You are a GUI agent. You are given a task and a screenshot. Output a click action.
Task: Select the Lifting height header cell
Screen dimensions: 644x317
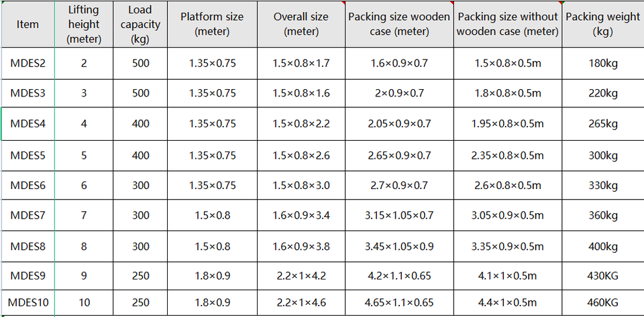click(84, 24)
